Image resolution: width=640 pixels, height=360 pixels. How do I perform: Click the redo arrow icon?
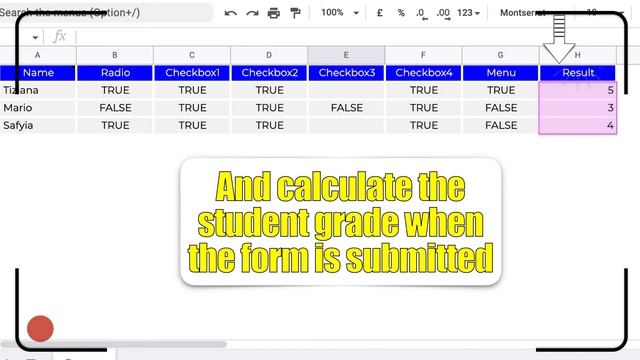tap(252, 13)
